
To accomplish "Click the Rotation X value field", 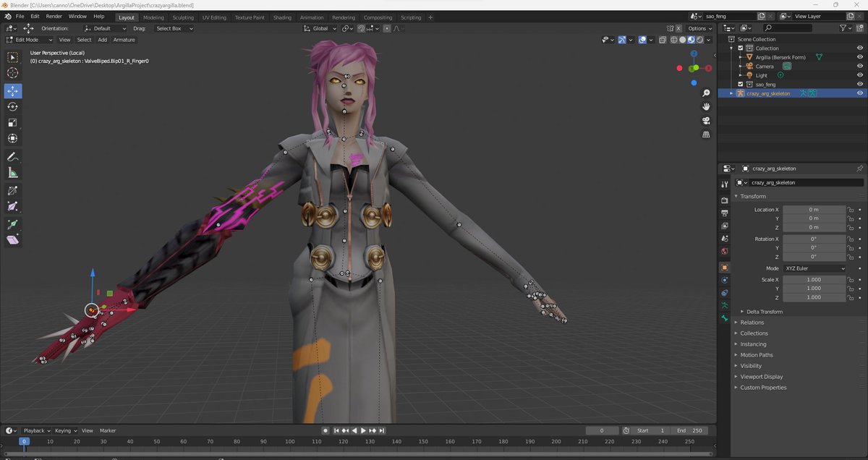I will [814, 239].
